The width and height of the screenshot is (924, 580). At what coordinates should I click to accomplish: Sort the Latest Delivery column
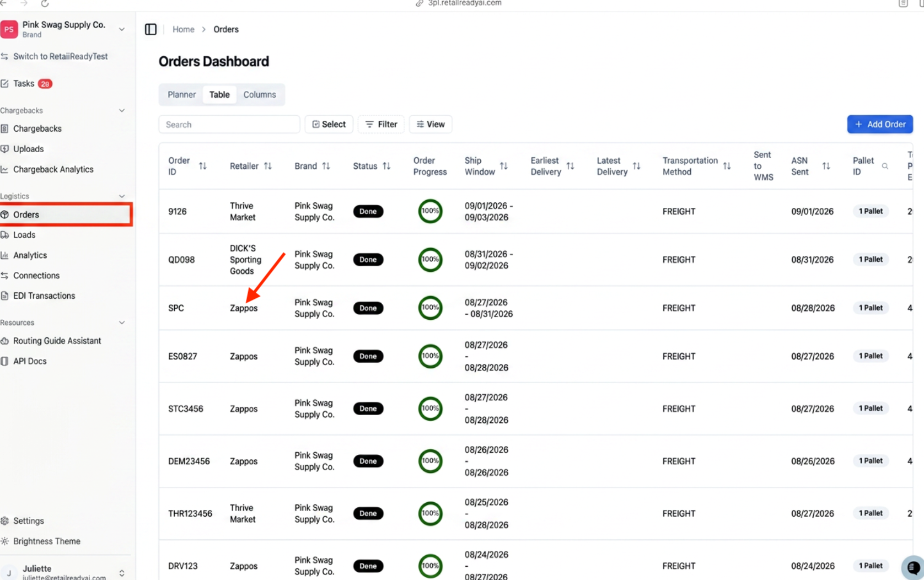(x=637, y=166)
